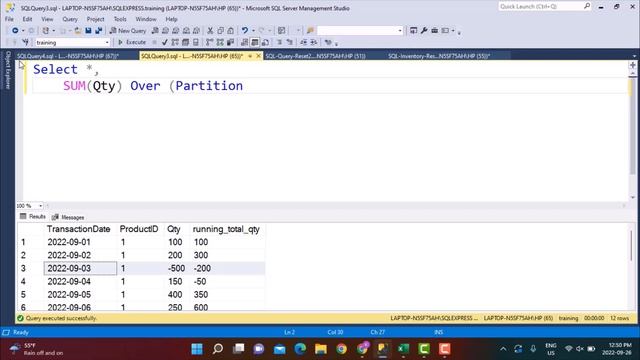
Task: Click the Cut scissors icon
Action: 210,31
